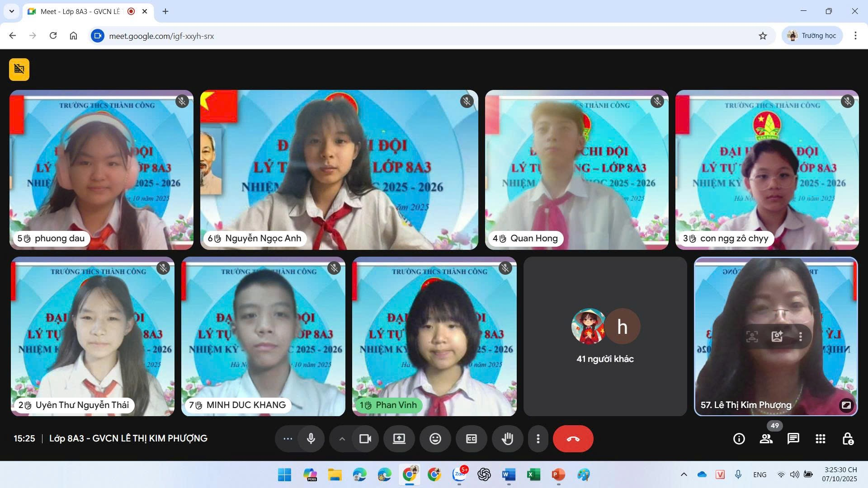Image resolution: width=868 pixels, height=488 pixels.
Task: Mute your microphone
Action: tap(311, 438)
